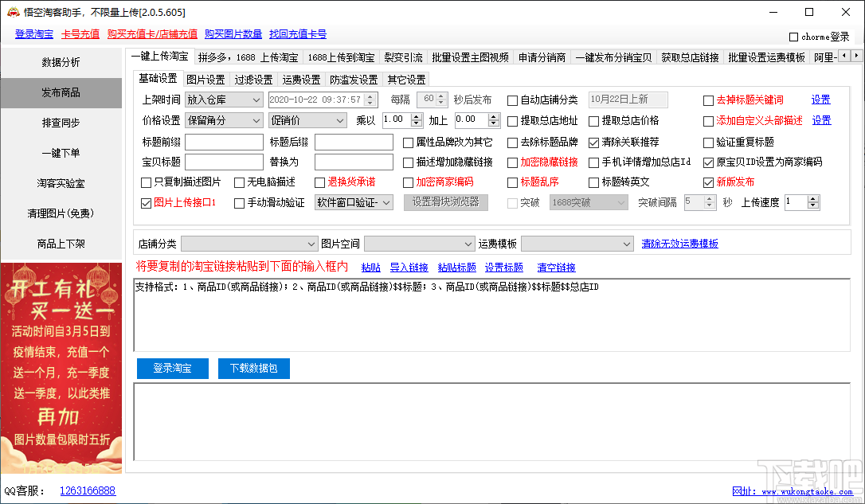Enable 验证重复标题 checkbox
The width and height of the screenshot is (865, 504).
tap(708, 143)
